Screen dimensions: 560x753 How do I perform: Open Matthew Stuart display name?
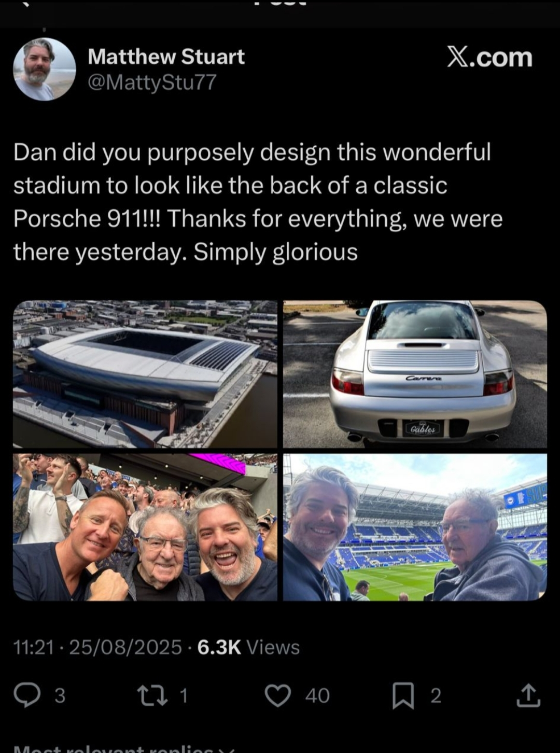(x=166, y=57)
